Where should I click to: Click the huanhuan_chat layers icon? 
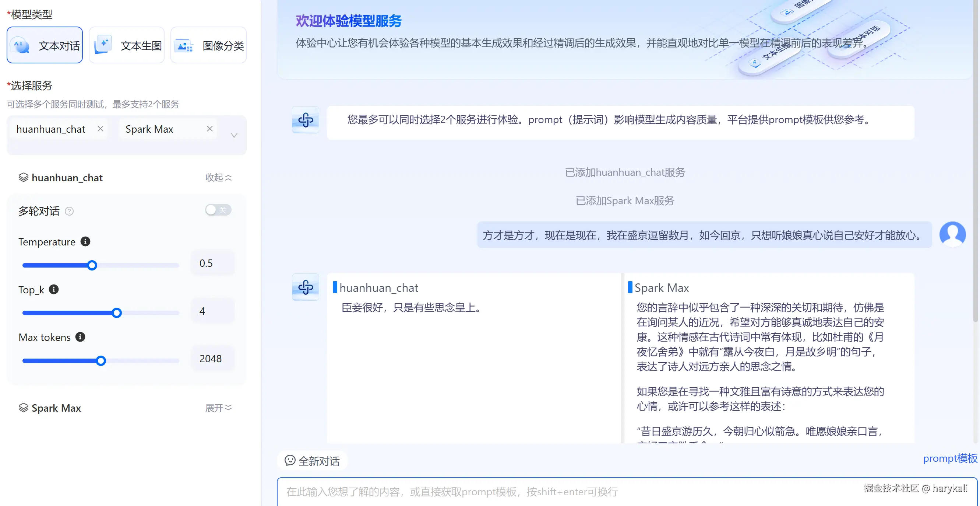pos(23,177)
